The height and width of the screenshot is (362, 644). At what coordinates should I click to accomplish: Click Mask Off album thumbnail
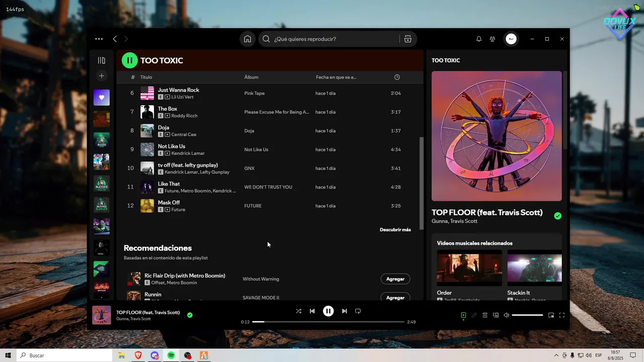pos(147,206)
